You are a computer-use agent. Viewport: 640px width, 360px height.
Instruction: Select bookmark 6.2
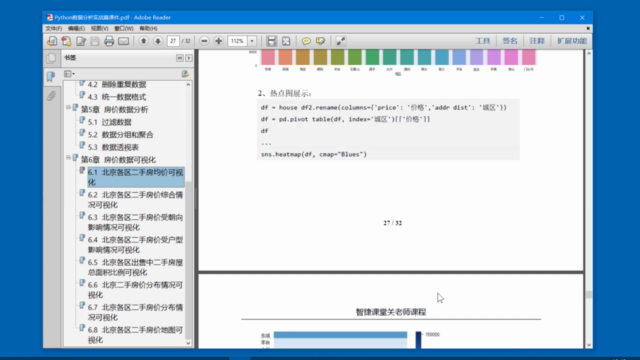click(136, 200)
